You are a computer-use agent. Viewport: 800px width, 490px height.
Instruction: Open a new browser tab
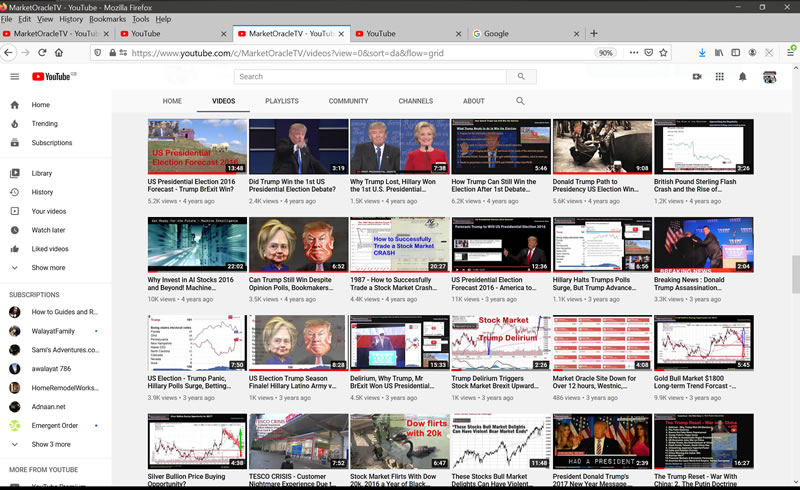pos(594,34)
